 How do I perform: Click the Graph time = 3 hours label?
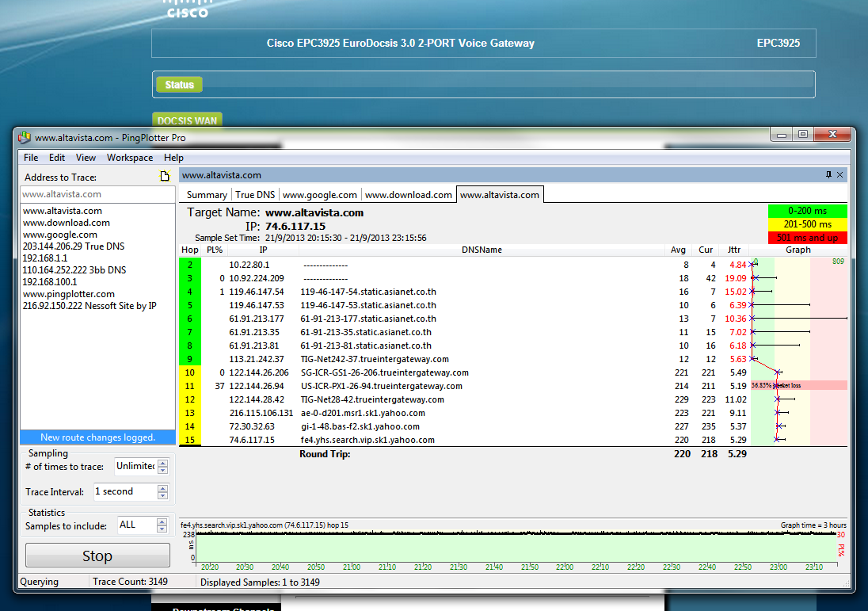pyautogui.click(x=813, y=525)
